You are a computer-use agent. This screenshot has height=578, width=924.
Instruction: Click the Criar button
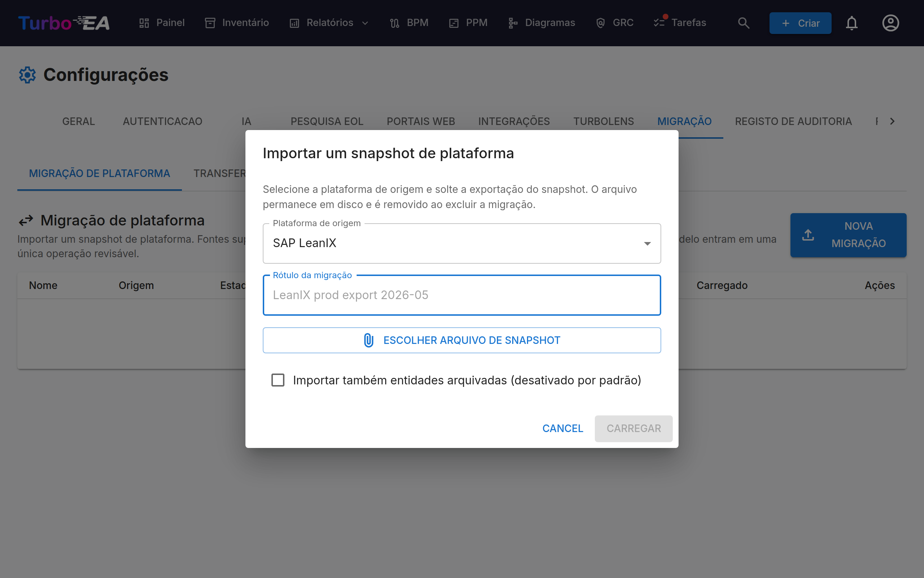pyautogui.click(x=800, y=23)
